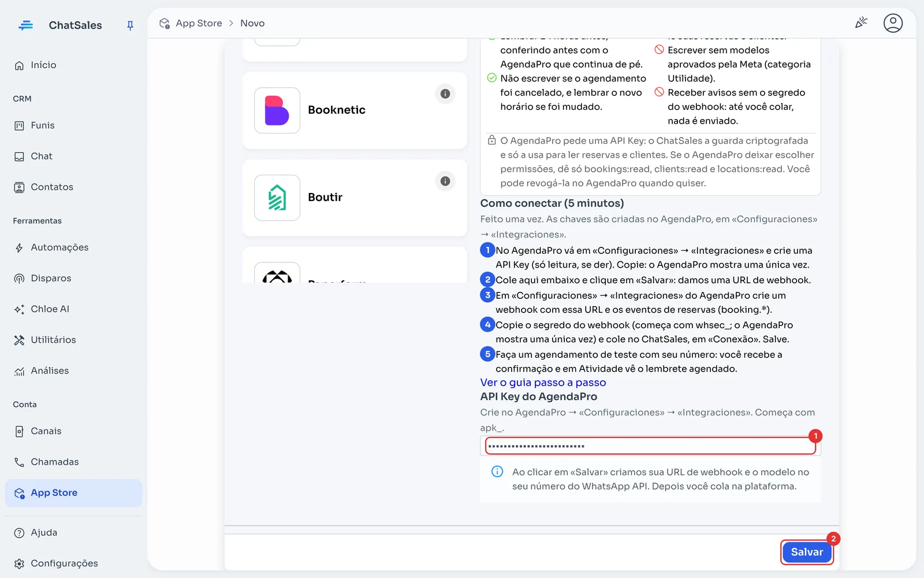Click the info icon in webhook notice
Viewport: 924px width, 578px height.
[x=497, y=472]
